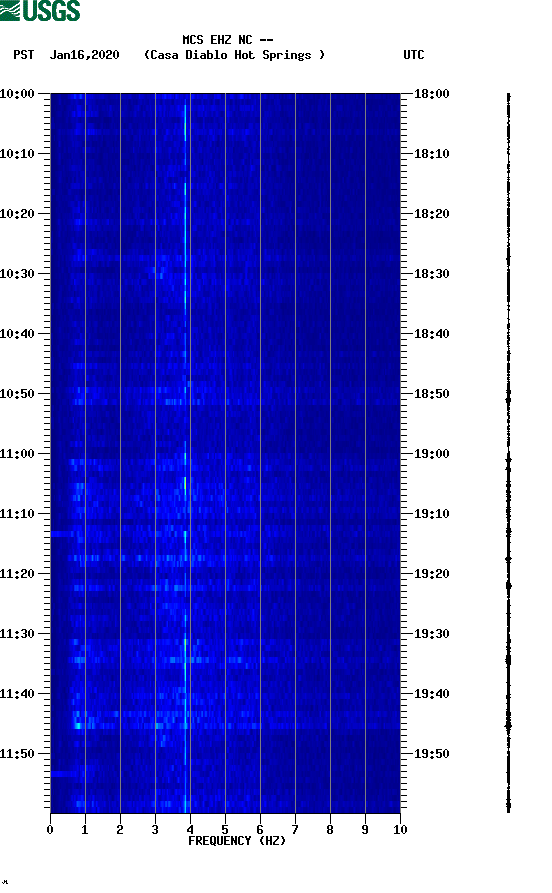This screenshot has width=552, height=893.
Task: Click '(Casa Diablo Hot Springs )' station name
Action: point(234,55)
